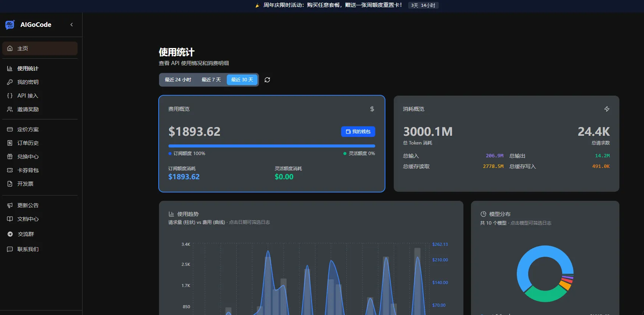Viewport: 644px width, 315px height.
Task: Click the subscription quota progress bar
Action: [272, 146]
